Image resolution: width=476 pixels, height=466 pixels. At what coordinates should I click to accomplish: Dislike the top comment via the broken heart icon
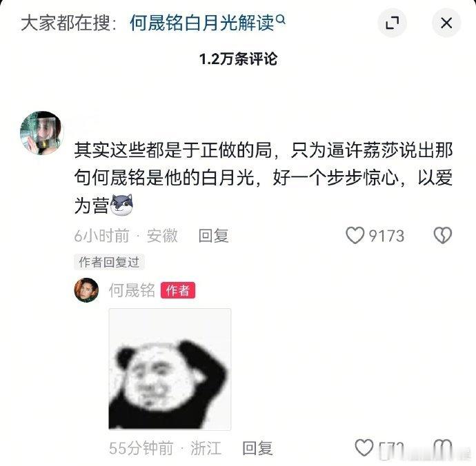click(443, 236)
